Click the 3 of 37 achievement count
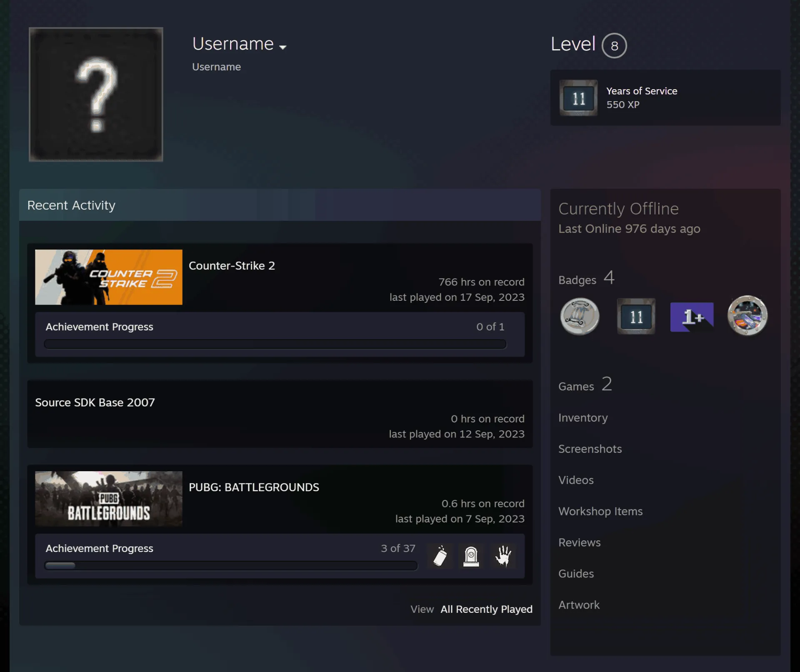The image size is (800, 672). 398,548
